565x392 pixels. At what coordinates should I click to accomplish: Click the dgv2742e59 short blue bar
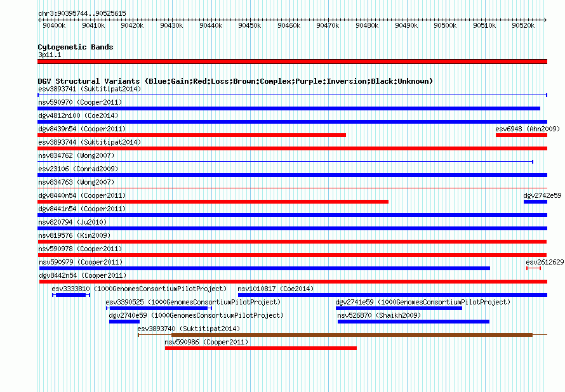(535, 202)
